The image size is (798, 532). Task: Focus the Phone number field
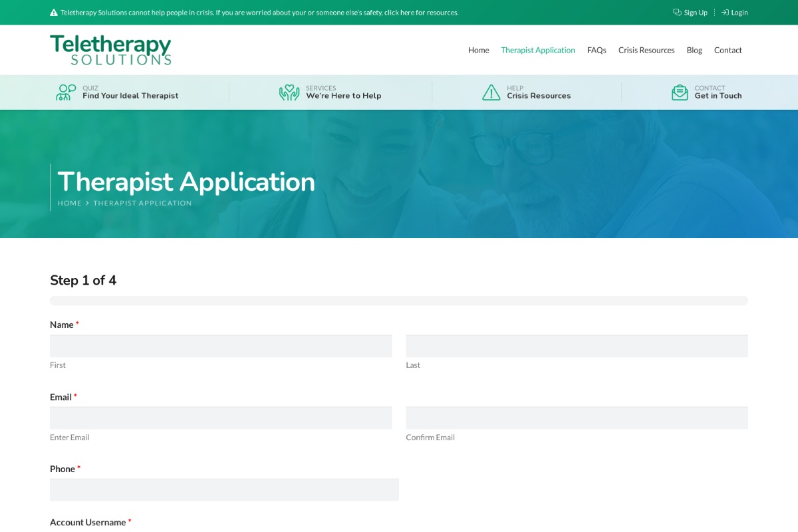(224, 490)
